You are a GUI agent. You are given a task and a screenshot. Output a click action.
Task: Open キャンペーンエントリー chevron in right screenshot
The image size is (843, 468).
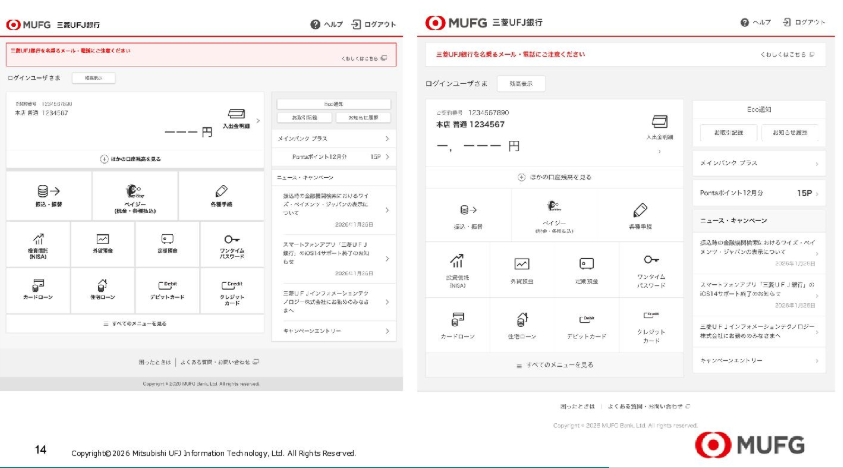(x=817, y=361)
